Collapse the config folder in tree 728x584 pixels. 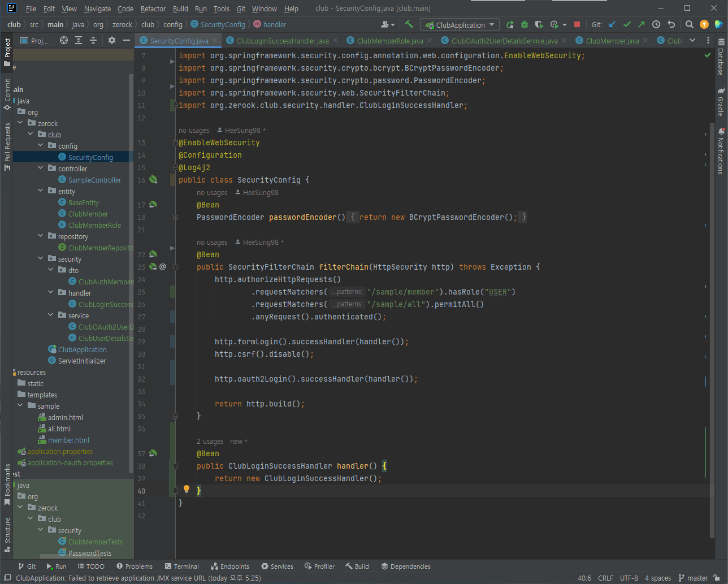click(x=40, y=146)
